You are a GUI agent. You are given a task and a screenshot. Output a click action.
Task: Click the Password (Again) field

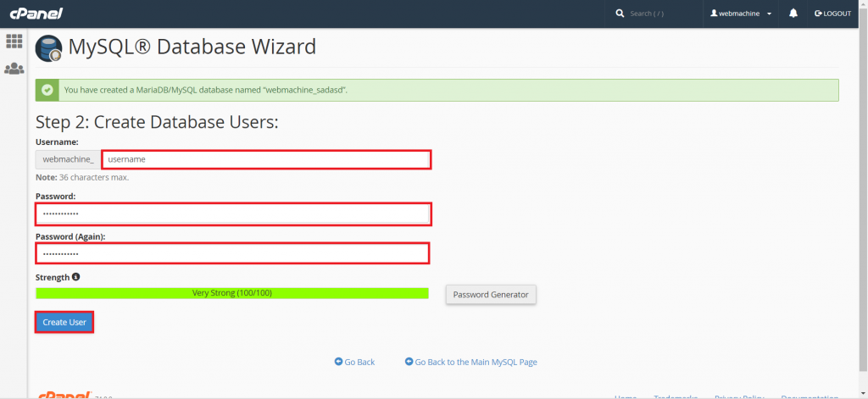coord(233,253)
